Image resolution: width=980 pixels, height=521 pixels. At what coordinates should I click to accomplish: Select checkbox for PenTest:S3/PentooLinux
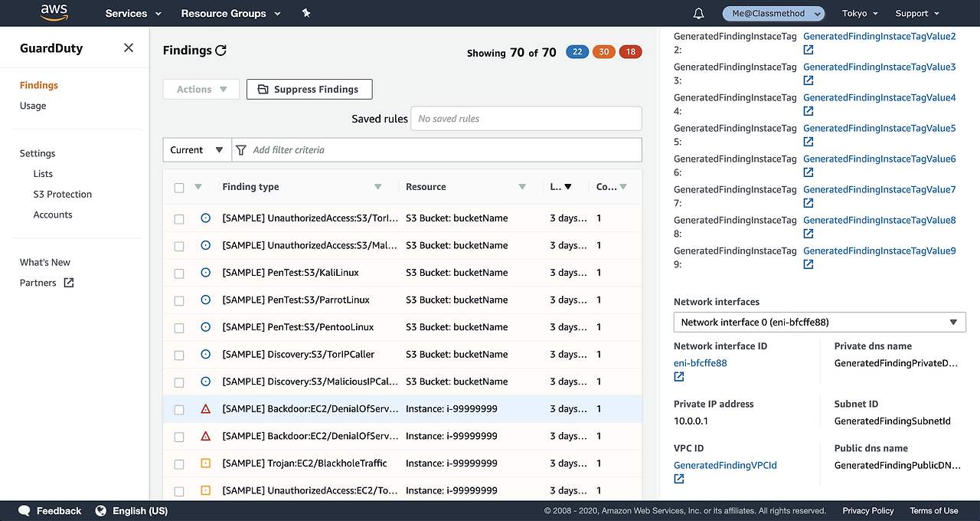[179, 328]
